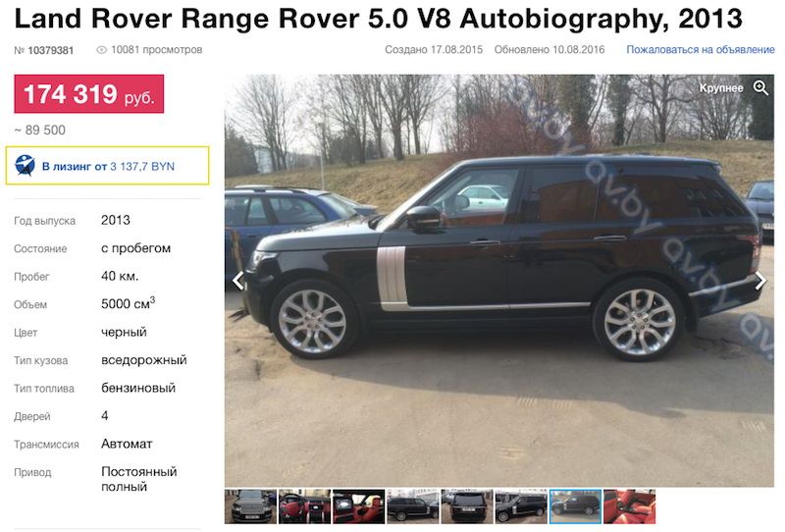Select second thumbnail showing steering wheel interior

pos(304,506)
